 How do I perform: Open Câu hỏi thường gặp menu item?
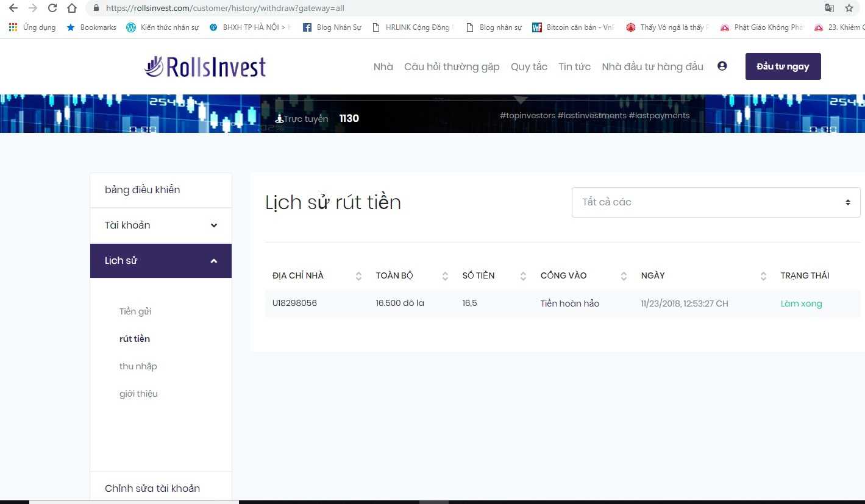[452, 67]
